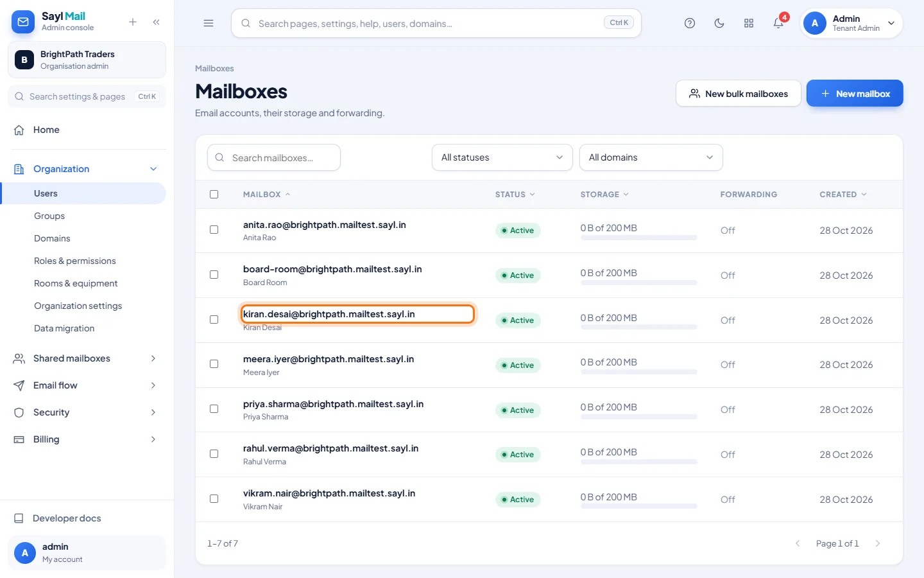
Task: Select the anita.rao mailbox checkbox
Action: click(214, 230)
